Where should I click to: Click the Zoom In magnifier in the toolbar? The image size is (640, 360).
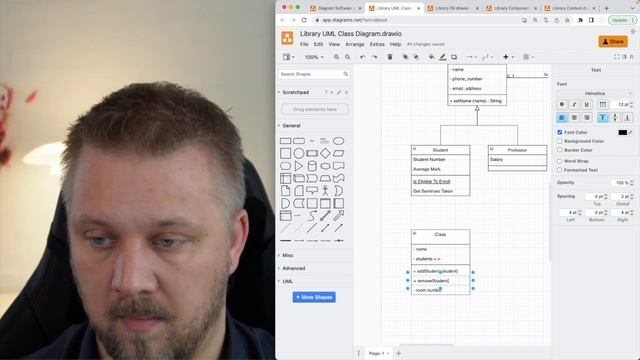336,57
